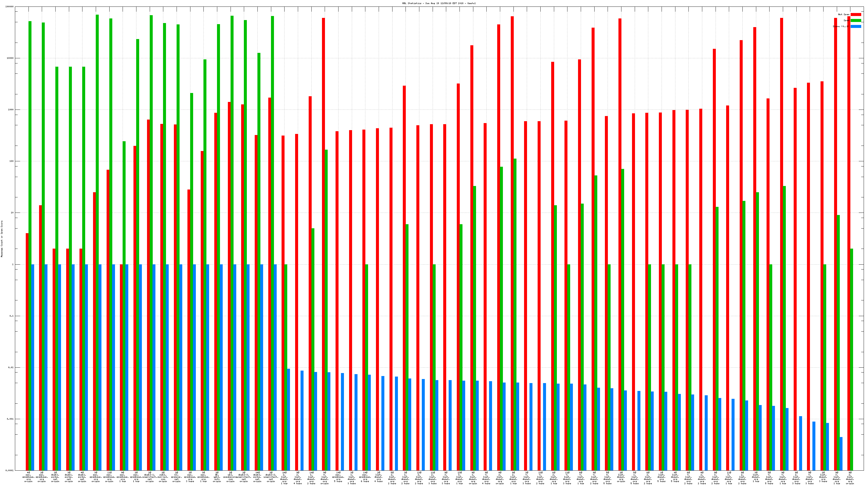Click the db.wpbl.info origin axis label
Image resolution: width=868 pixels, height=488 pixels.
coord(217,477)
